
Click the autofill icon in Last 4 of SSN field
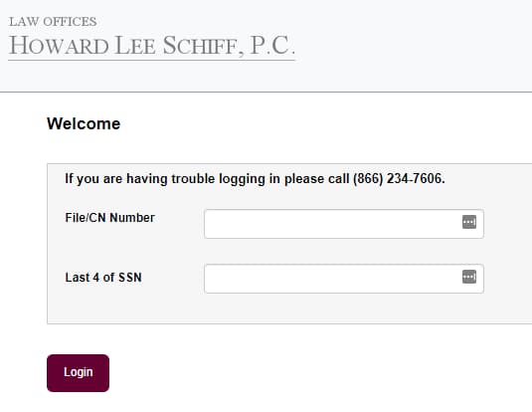point(469,277)
